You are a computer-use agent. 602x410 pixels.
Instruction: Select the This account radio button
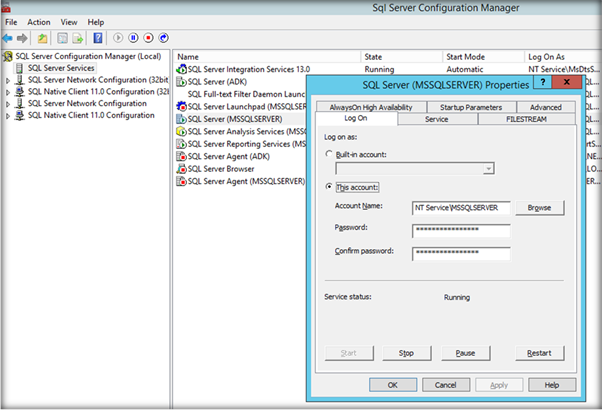coord(329,186)
